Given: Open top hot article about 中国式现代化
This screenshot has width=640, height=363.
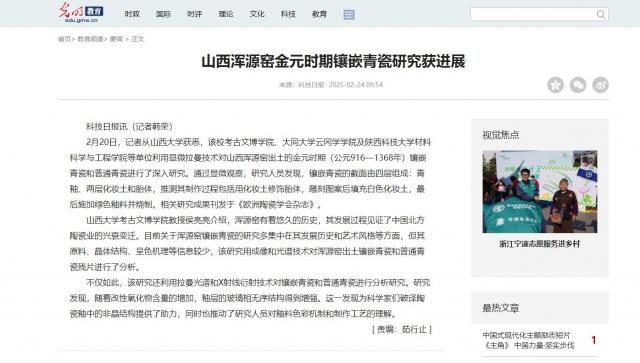Looking at the screenshot, I should point(529,340).
